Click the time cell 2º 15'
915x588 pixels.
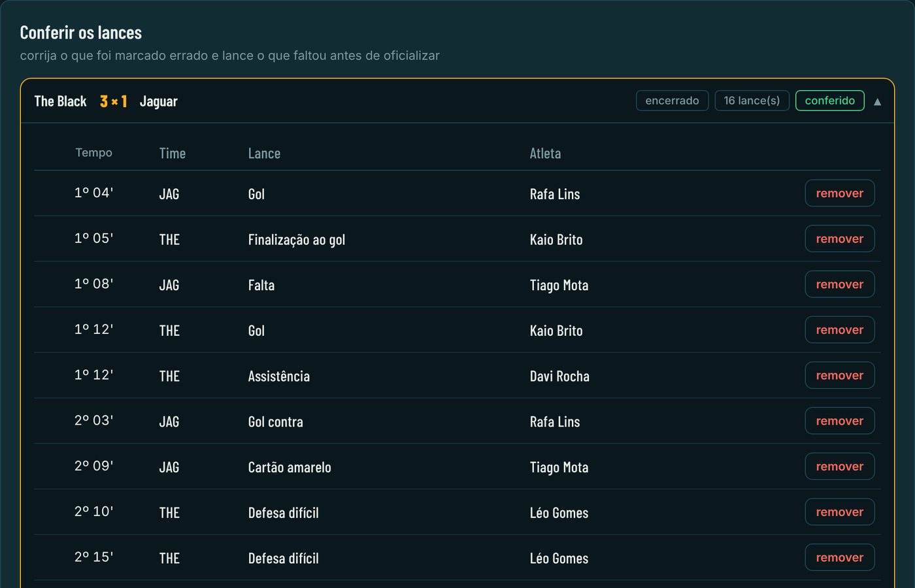(x=93, y=557)
